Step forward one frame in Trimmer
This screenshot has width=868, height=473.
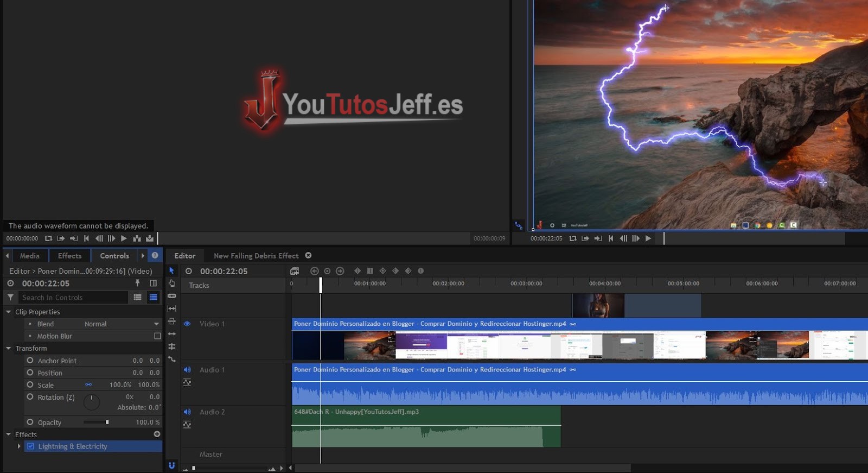[x=111, y=238]
